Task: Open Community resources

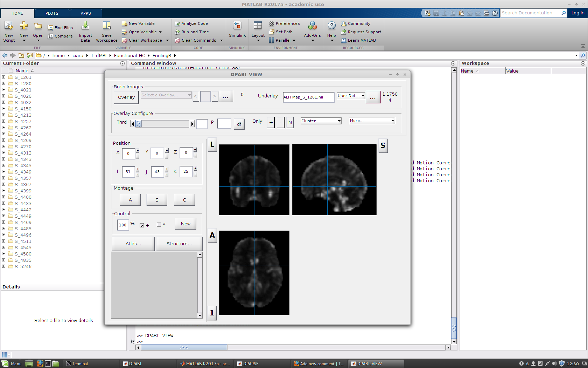Action: point(356,23)
